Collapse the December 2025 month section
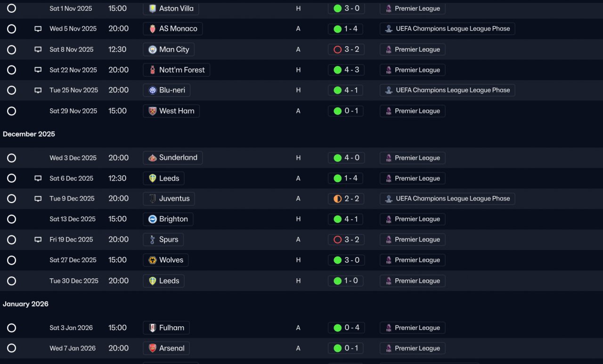603x364 pixels. point(29,134)
